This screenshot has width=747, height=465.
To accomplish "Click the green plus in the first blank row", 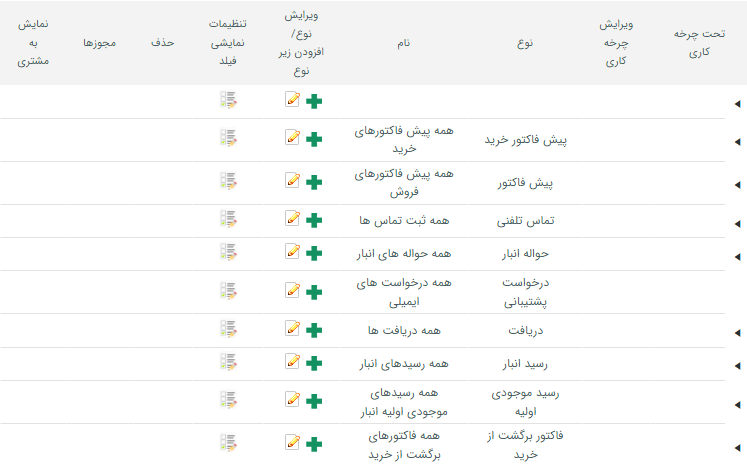I will 314,100.
